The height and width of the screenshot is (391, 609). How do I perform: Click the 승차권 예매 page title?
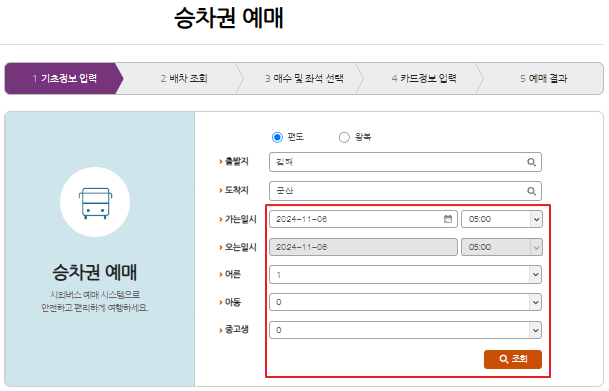pyautogui.click(x=229, y=18)
